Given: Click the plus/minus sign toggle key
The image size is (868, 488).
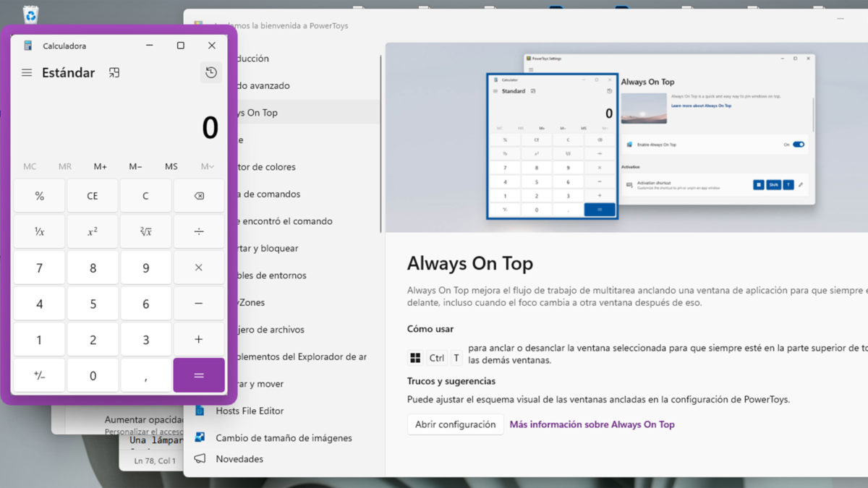Looking at the screenshot, I should pyautogui.click(x=39, y=375).
